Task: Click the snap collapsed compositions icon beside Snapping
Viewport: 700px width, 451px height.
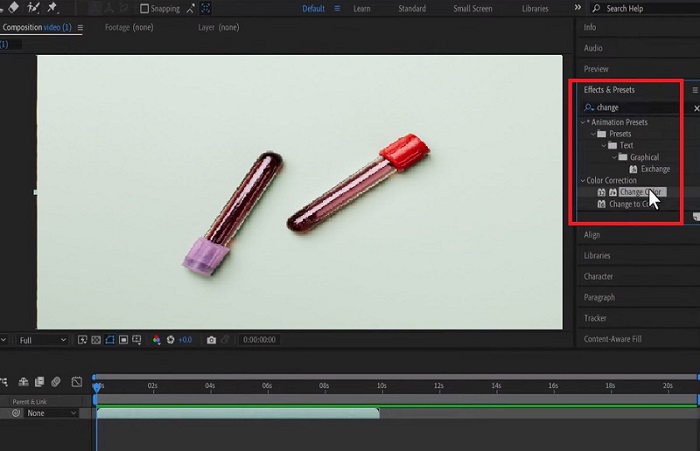Action: (x=191, y=8)
